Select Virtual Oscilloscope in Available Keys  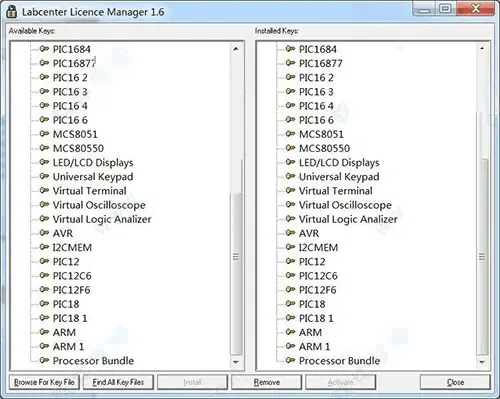[x=99, y=205]
